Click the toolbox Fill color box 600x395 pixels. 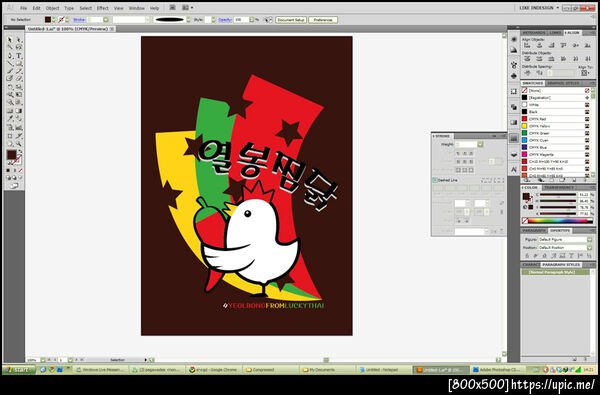(x=11, y=155)
